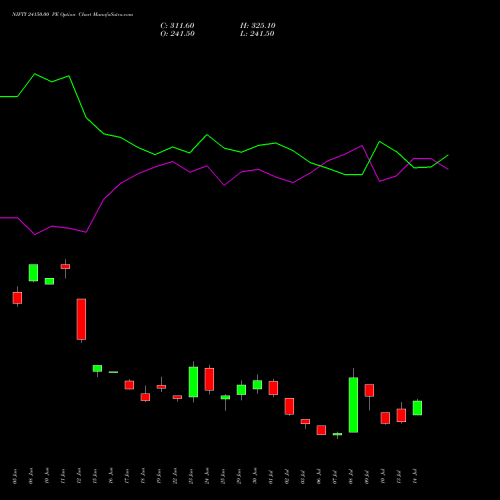Click the red candle at 24 Jun
This screenshot has width=500, height=500.
209,379
